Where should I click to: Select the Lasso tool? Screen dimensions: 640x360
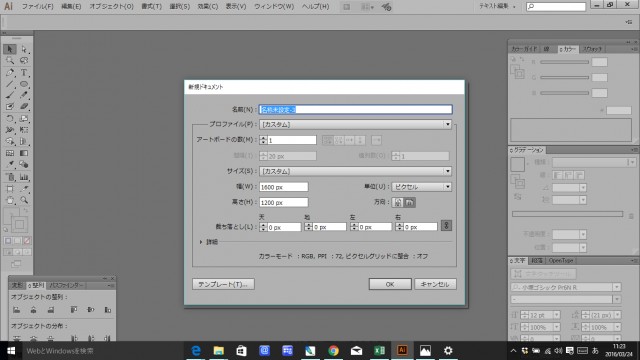pyautogui.click(x=24, y=61)
